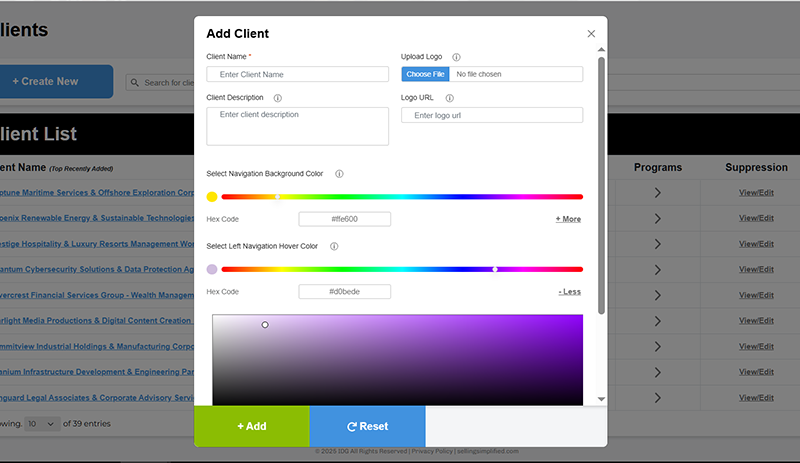Close the Add Client dialog
The width and height of the screenshot is (800, 463).
(591, 34)
